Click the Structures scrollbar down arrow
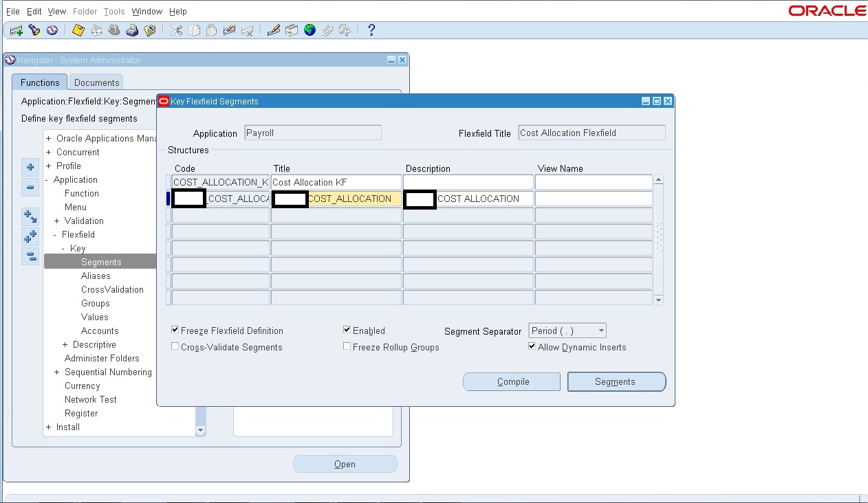This screenshot has width=868, height=503. point(658,299)
